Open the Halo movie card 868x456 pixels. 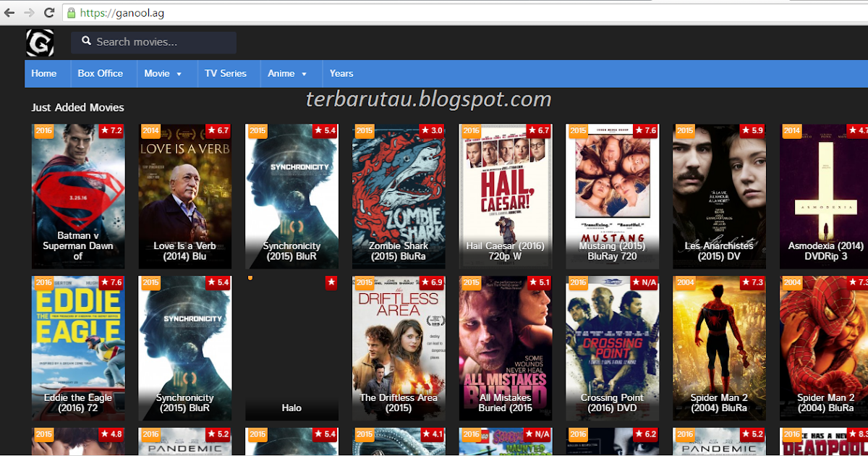coord(292,348)
